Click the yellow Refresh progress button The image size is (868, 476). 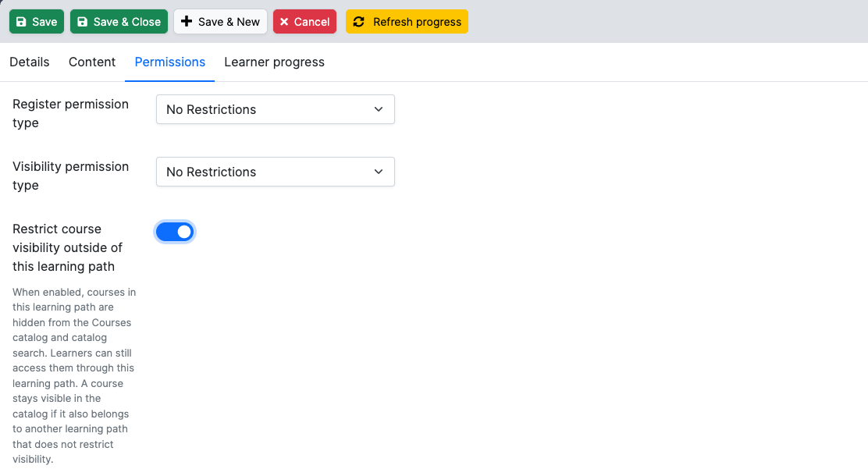tap(407, 22)
